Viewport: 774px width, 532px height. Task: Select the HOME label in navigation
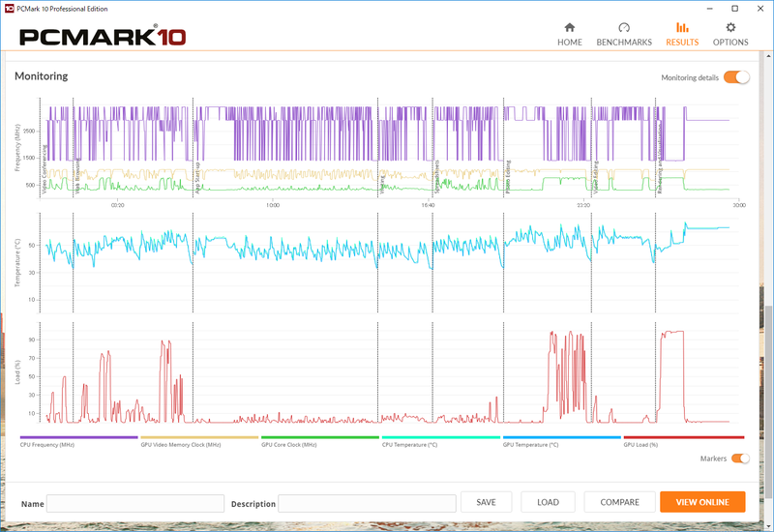pos(570,43)
